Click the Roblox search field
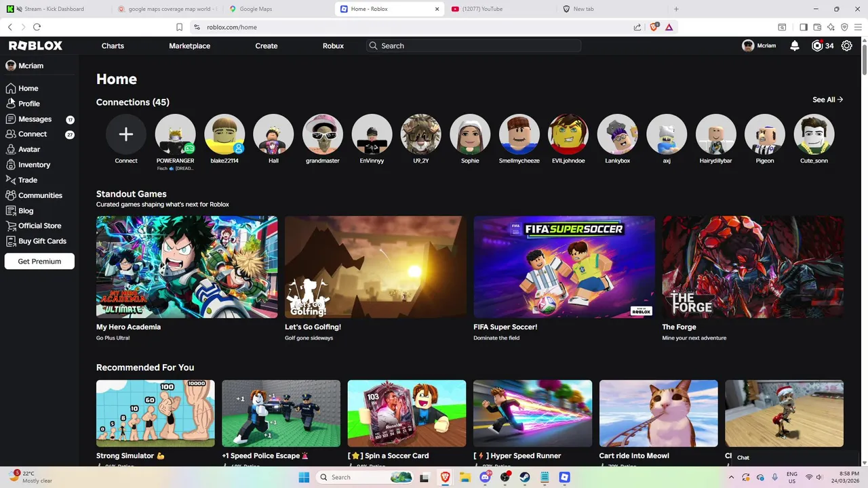The width and height of the screenshot is (868, 488). (473, 45)
